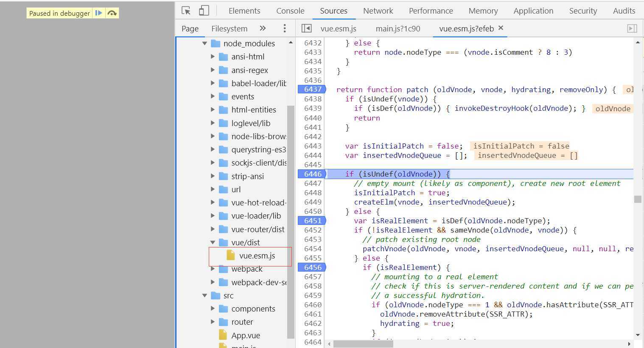Open the Security panel

(x=583, y=11)
